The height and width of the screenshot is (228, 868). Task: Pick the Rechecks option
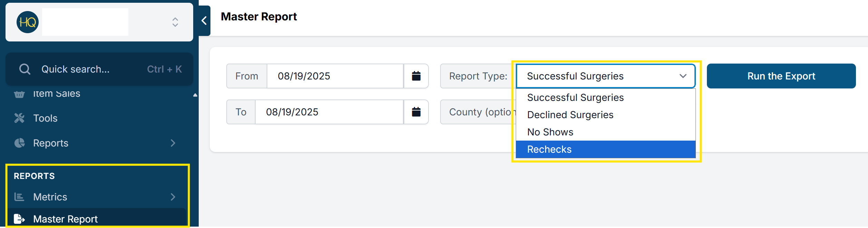click(x=550, y=149)
